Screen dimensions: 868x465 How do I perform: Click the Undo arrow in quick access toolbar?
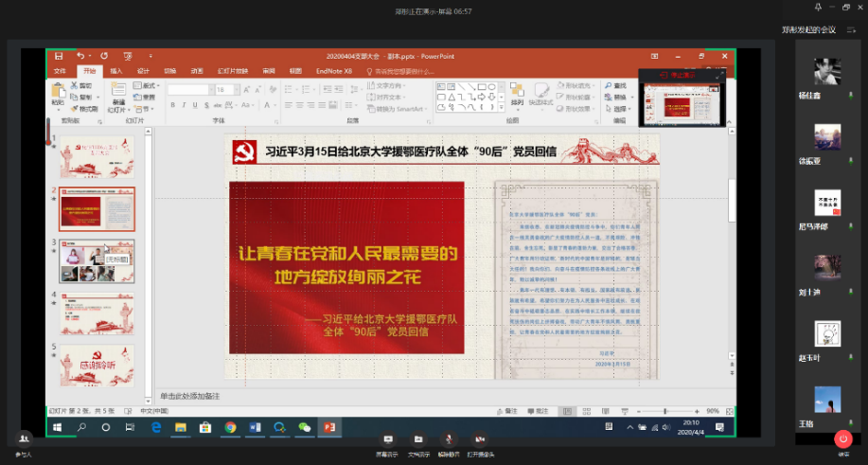click(80, 56)
